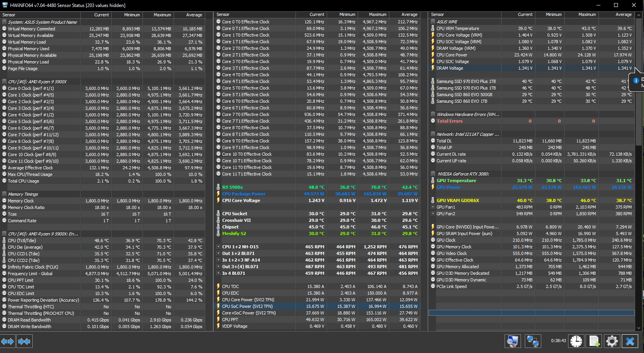644x353 pixels.
Task: Click lightning icon beside CPU TDC
Action: click(x=218, y=286)
